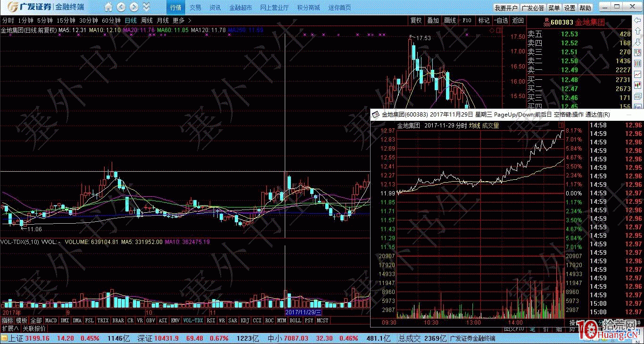Image resolution: width=644 pixels, height=344 pixels.
Task: Switch to 分时 chart period
Action: pyautogui.click(x=8, y=20)
